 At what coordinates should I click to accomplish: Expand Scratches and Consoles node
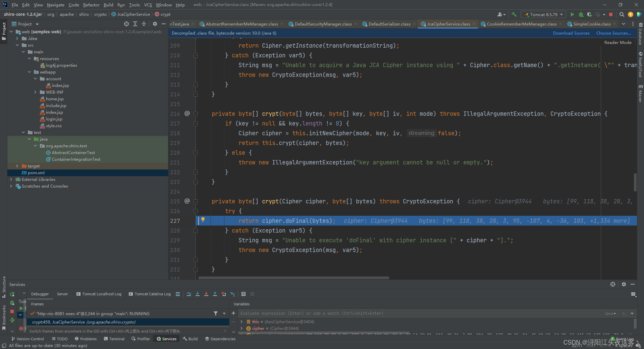point(11,186)
